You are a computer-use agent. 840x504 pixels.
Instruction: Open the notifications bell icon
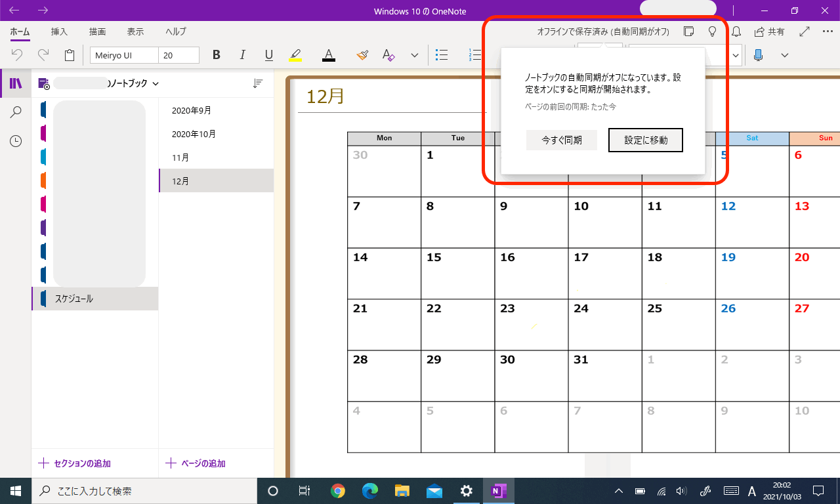736,31
